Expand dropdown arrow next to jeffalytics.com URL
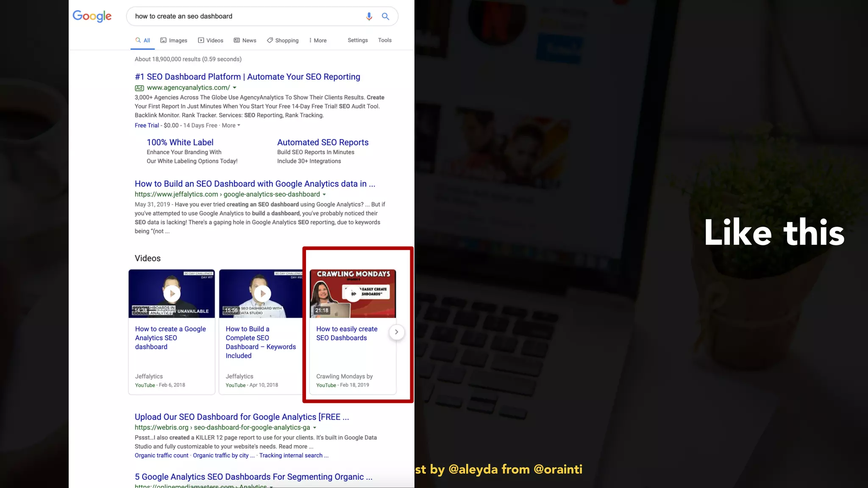 tap(324, 194)
